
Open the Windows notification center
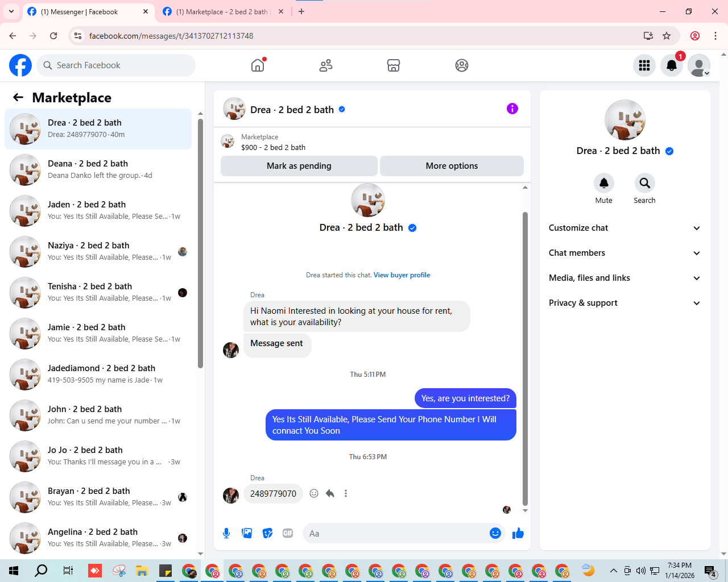point(710,571)
